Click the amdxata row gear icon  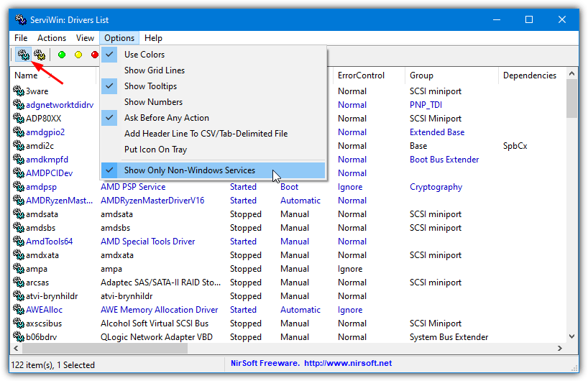pyautogui.click(x=19, y=255)
